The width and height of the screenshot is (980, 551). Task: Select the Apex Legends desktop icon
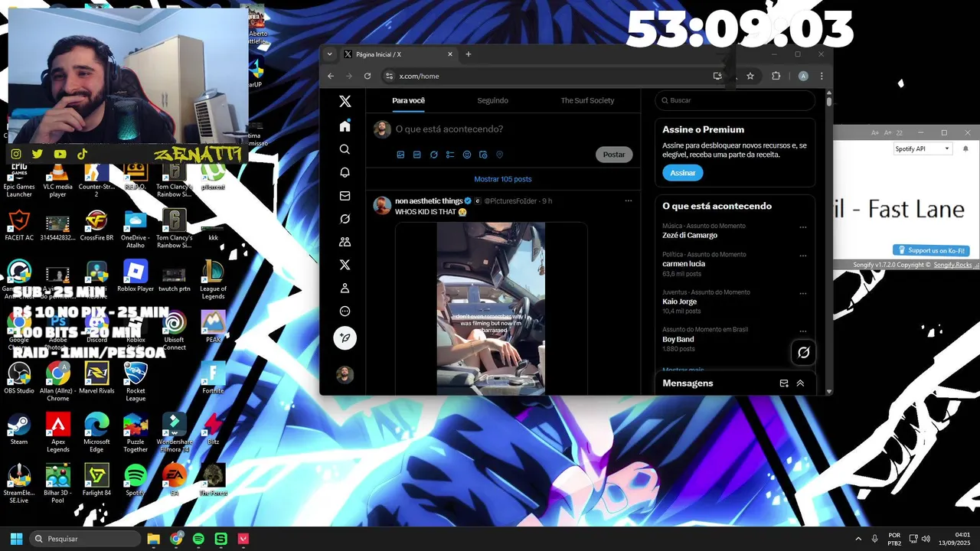pos(58,434)
